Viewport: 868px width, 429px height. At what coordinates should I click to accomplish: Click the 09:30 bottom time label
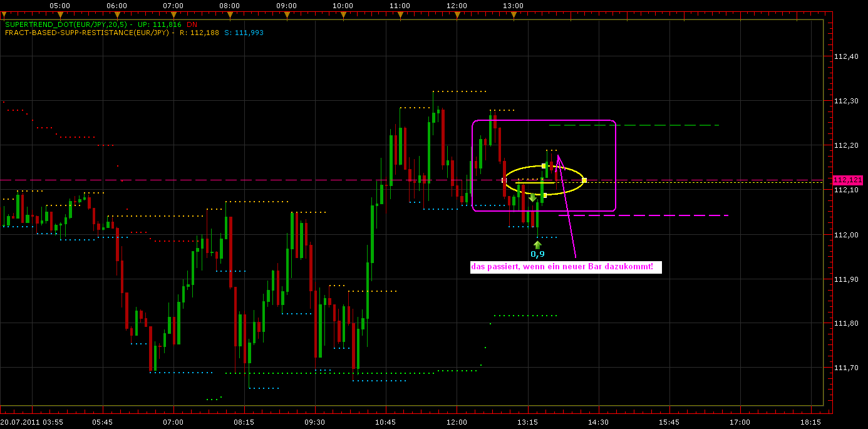315,422
